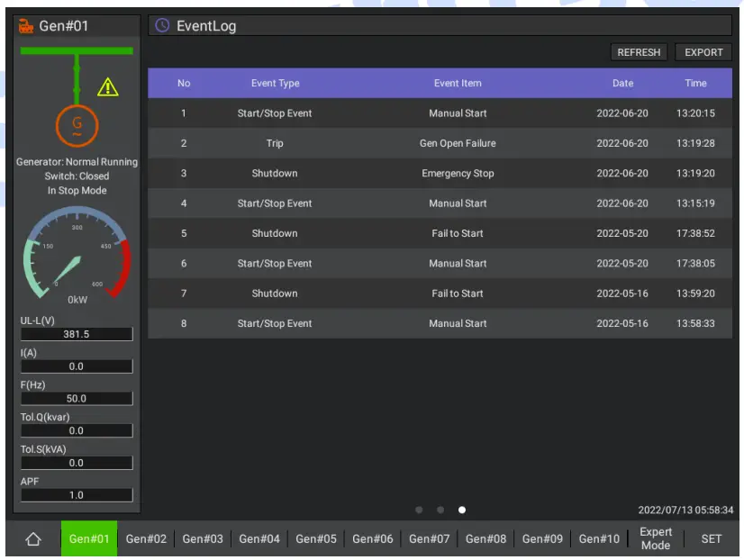This screenshot has width=744, height=560.
Task: Click the home icon on the bottom bar
Action: [33, 538]
